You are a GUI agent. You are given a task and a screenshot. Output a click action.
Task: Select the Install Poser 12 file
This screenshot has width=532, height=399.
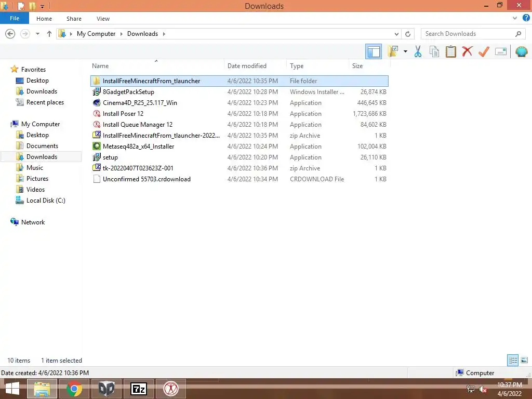[x=239, y=114]
